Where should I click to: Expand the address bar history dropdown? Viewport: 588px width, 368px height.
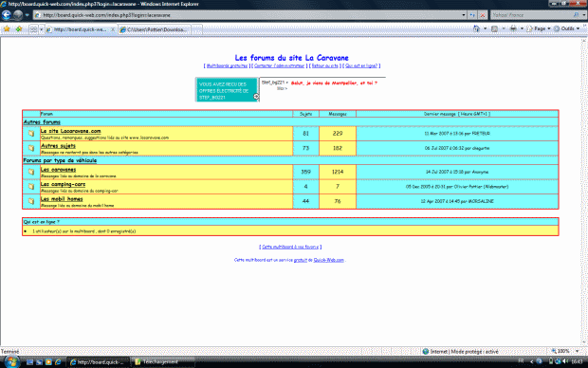coord(464,15)
